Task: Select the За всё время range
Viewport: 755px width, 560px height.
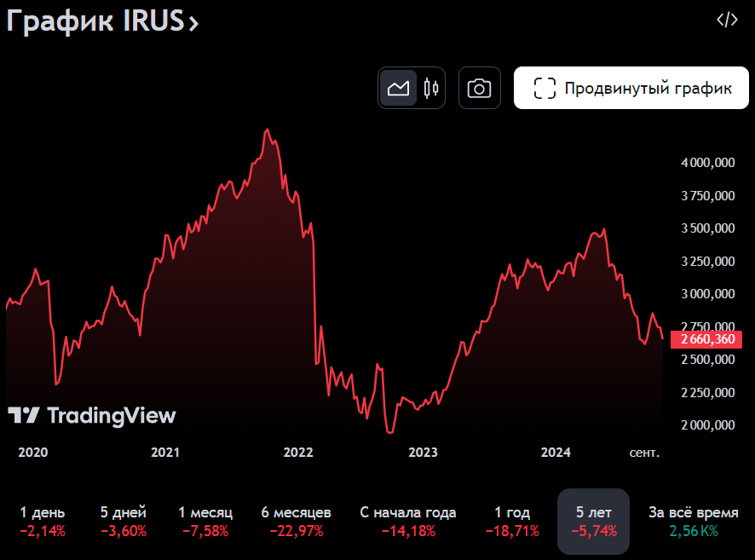Action: (x=694, y=522)
